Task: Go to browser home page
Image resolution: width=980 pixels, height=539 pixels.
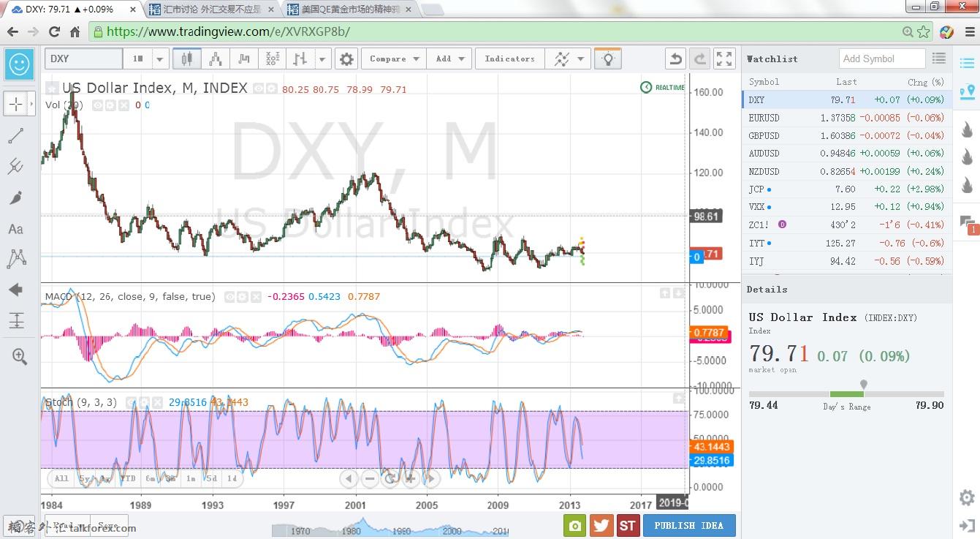Action: pos(75,32)
